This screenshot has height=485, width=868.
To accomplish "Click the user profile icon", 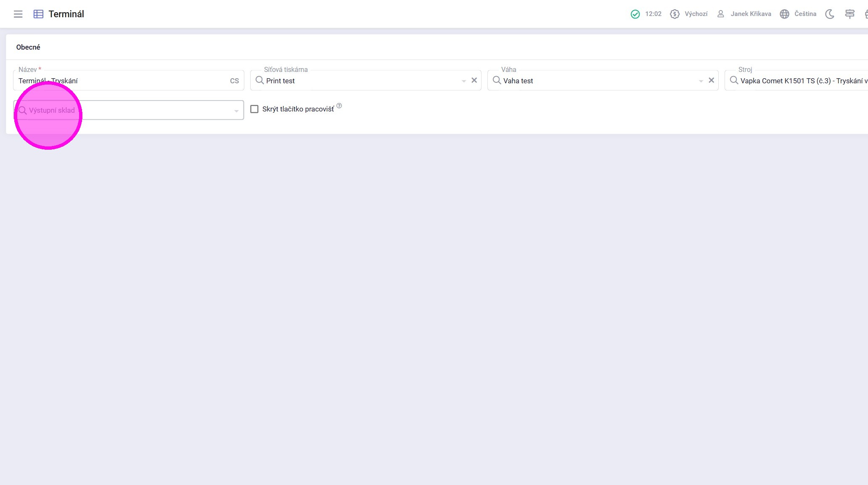I will point(720,14).
